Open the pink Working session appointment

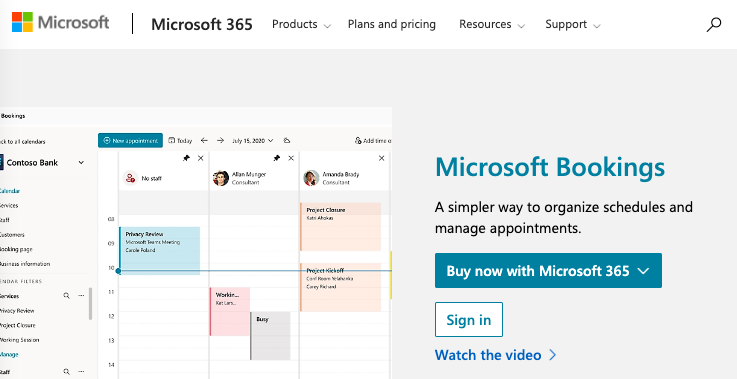coord(229,311)
